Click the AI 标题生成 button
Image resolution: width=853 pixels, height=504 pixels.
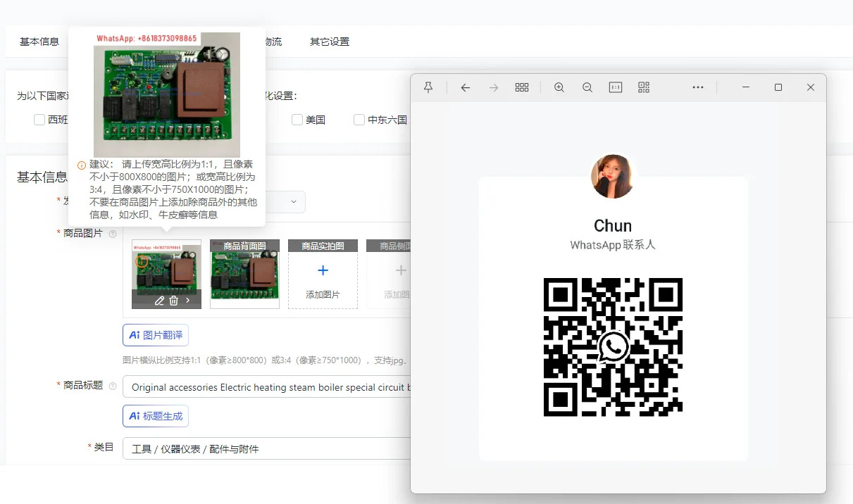156,416
